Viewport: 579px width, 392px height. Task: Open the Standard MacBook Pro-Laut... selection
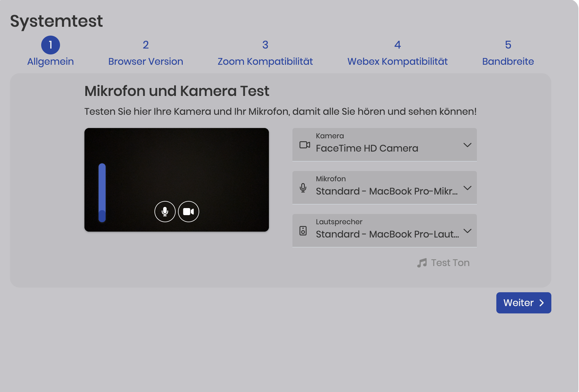385,230
